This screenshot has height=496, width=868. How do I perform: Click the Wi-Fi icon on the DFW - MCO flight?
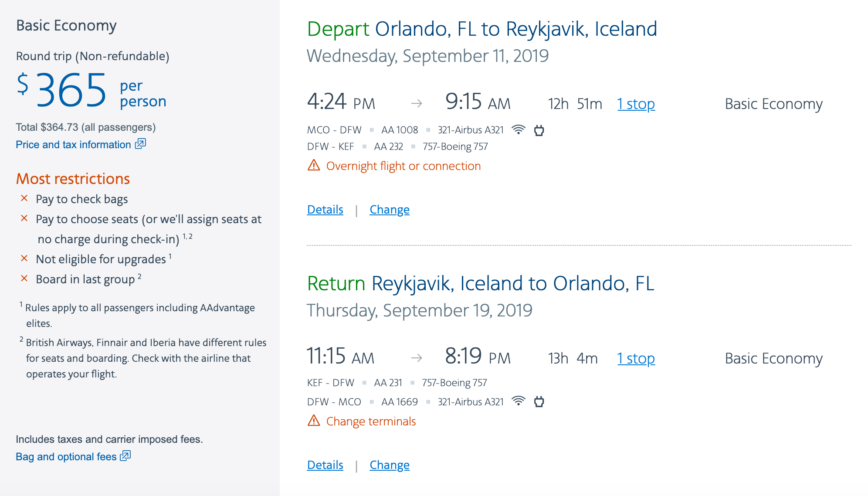518,401
